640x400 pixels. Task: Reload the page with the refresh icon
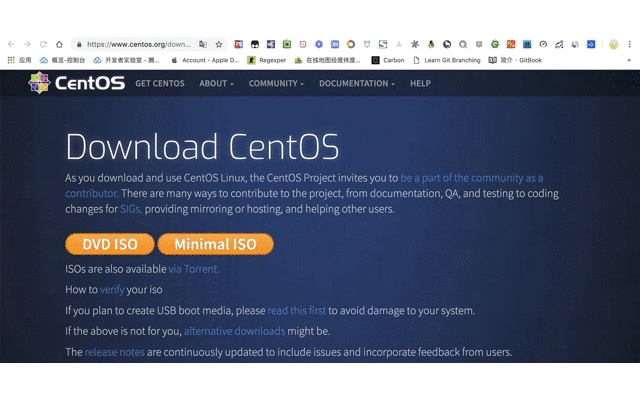(x=43, y=44)
